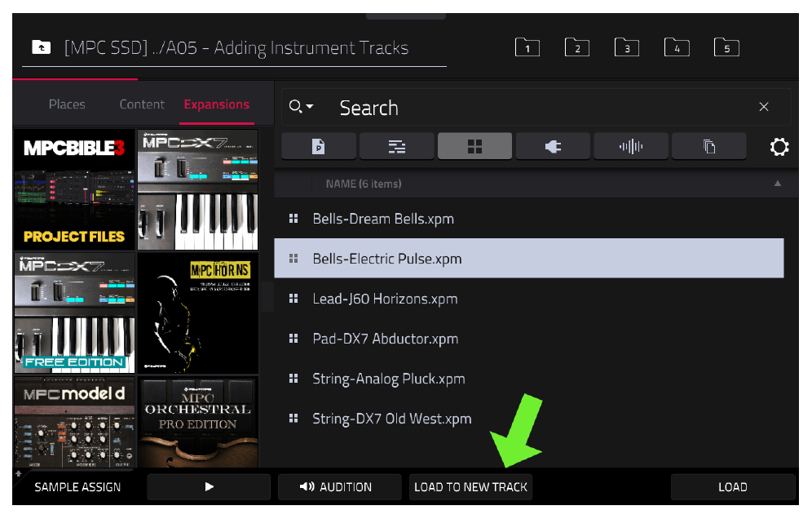Show all files filter icon
This screenshot has width=812, height=519.
coord(709,147)
